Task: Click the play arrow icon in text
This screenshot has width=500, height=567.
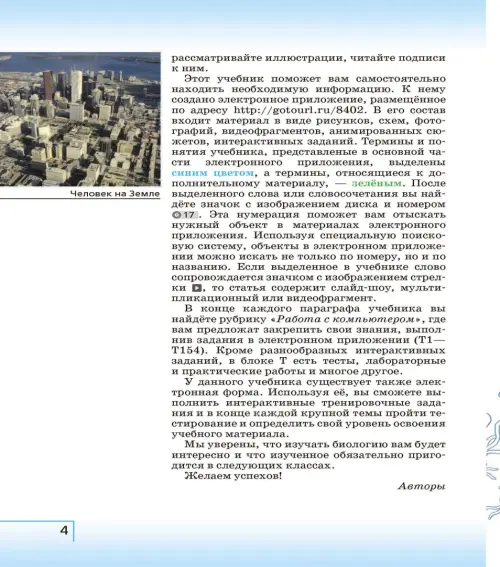Action: 196,288
